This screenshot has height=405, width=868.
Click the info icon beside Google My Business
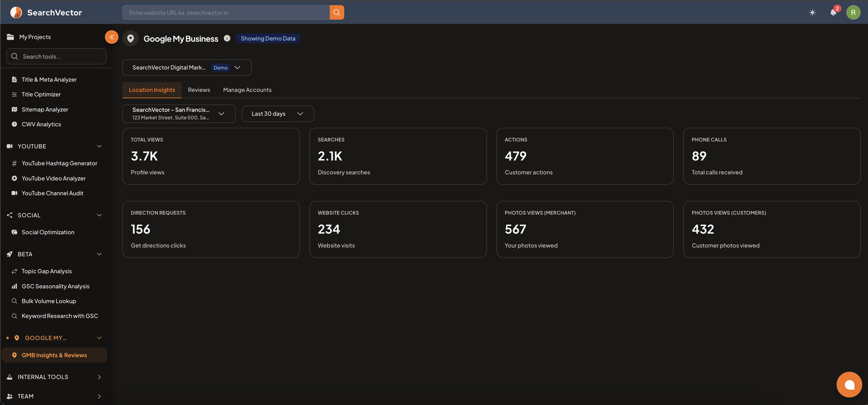227,38
